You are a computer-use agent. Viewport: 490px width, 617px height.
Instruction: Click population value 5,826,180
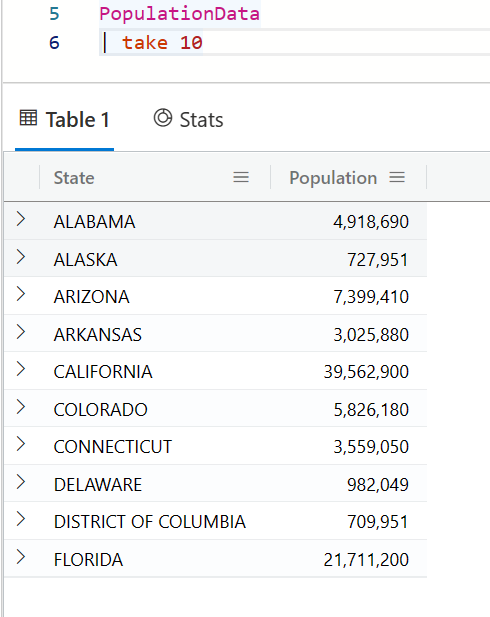coord(371,410)
